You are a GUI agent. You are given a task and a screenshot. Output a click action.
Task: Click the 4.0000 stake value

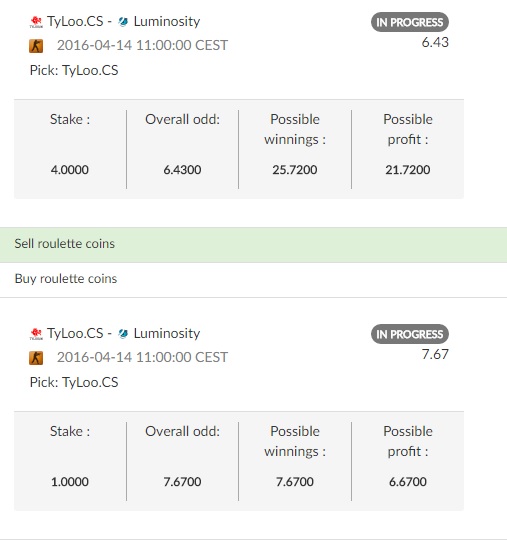click(70, 170)
